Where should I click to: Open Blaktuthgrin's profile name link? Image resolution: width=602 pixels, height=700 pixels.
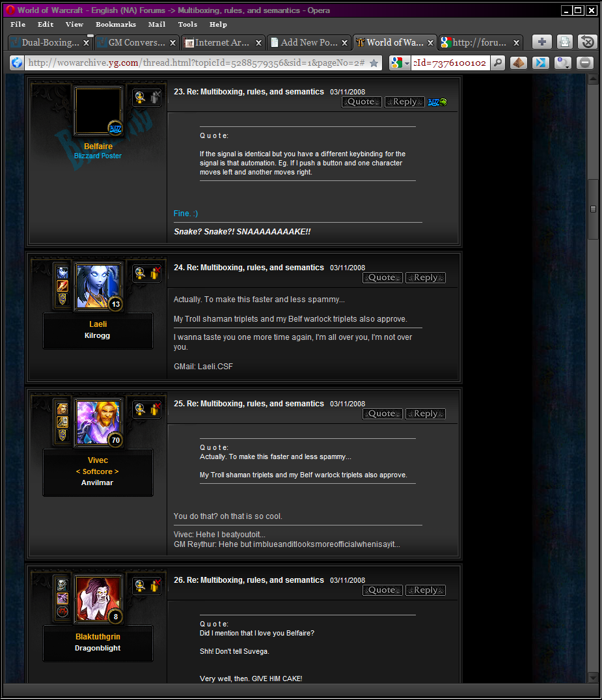pos(98,637)
